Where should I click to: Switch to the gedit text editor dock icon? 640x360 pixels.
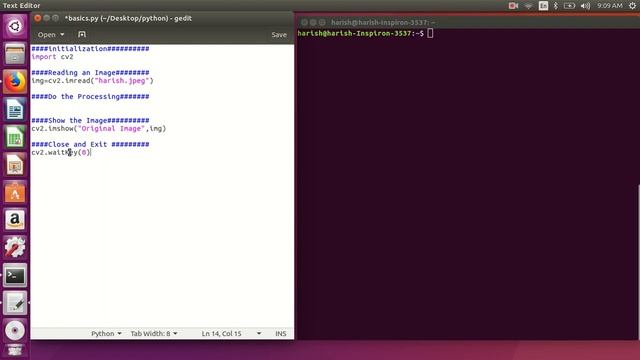coord(15,303)
